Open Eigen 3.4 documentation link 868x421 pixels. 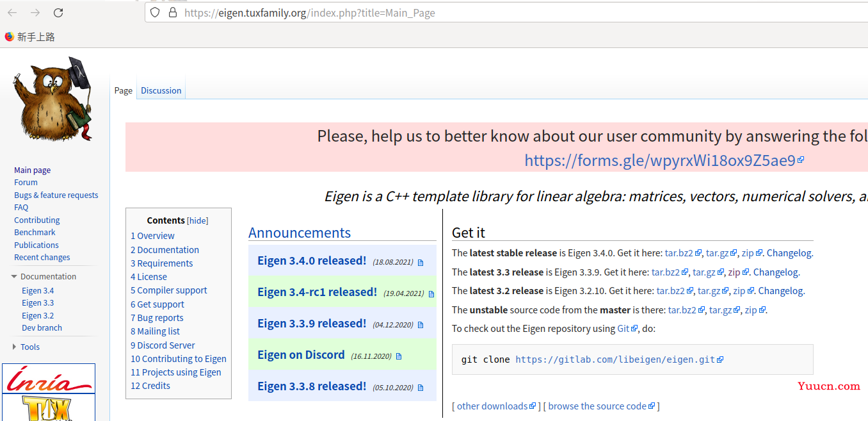(x=38, y=290)
